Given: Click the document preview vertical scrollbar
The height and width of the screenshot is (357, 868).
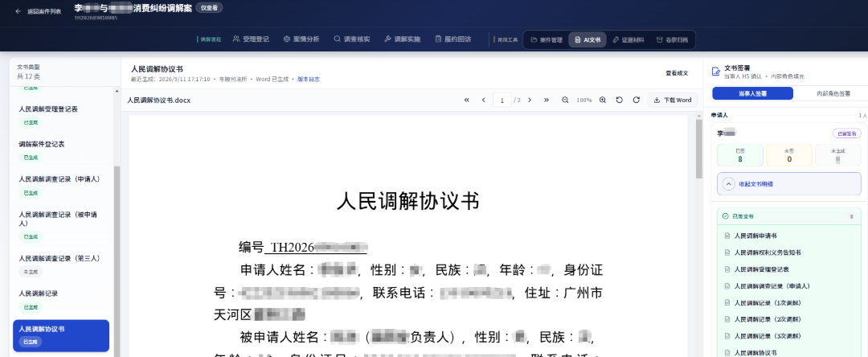Looking at the screenshot, I should (699, 148).
